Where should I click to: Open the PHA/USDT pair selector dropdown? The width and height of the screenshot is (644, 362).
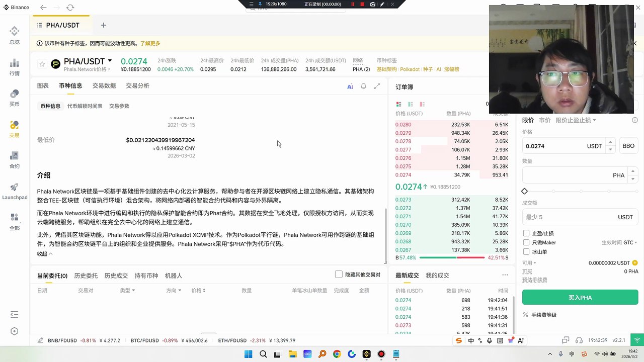click(x=110, y=61)
